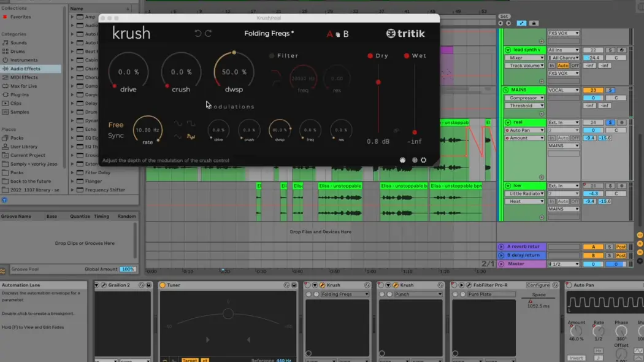The image size is (644, 362).
Task: Unfold the low track arrow
Action: pos(508,186)
